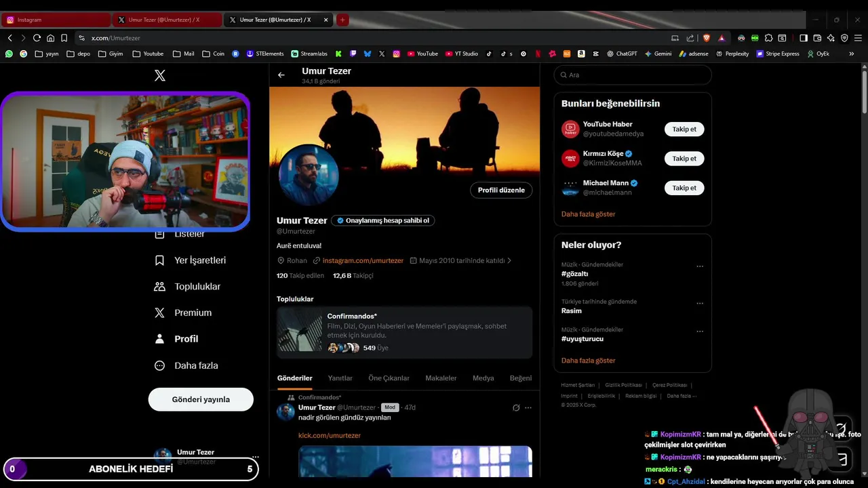Open the Rasim trending topic
Viewport: 868px width, 488px height.
(572, 311)
